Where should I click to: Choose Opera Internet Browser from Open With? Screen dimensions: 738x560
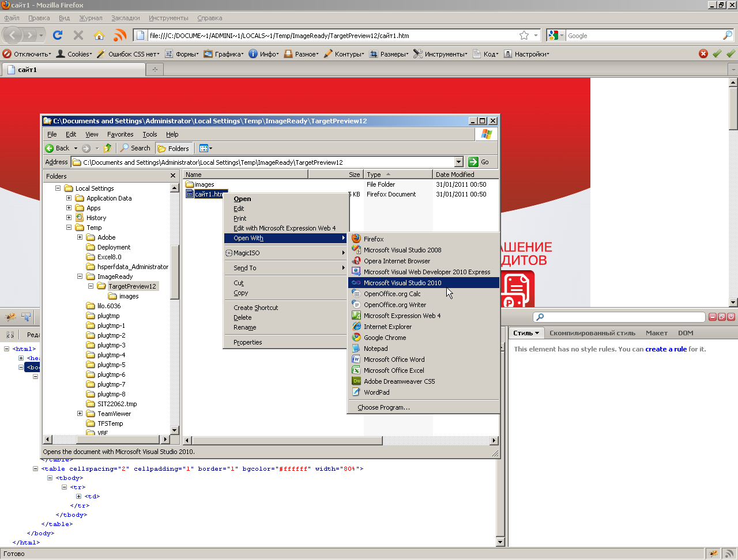tap(424, 261)
